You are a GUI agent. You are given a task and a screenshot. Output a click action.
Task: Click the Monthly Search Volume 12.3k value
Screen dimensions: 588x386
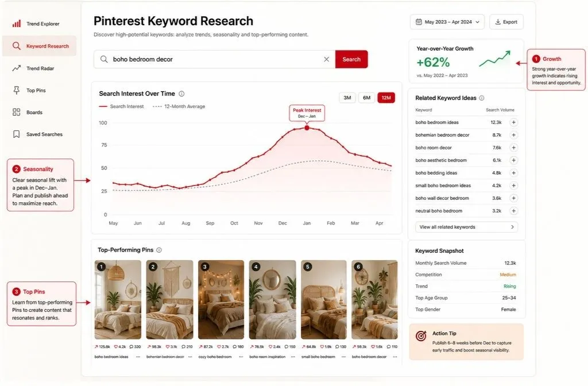click(510, 263)
